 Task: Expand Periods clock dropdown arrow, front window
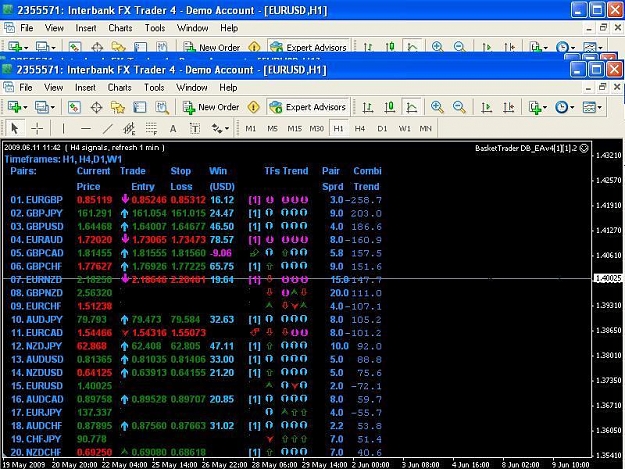(572, 107)
